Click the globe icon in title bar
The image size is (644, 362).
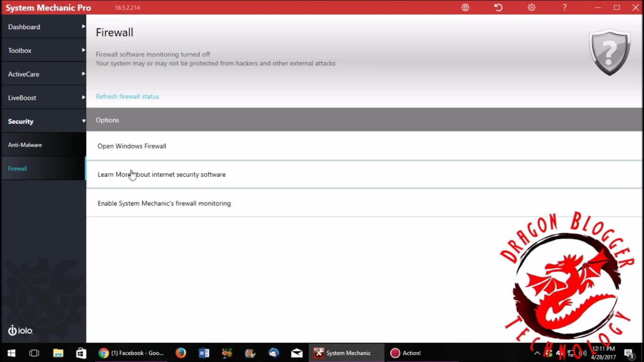pyautogui.click(x=465, y=8)
